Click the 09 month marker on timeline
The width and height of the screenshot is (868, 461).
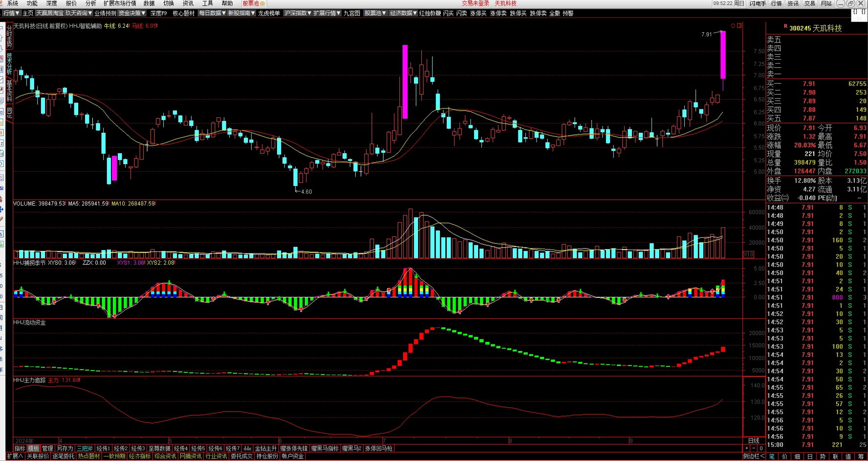click(x=631, y=440)
